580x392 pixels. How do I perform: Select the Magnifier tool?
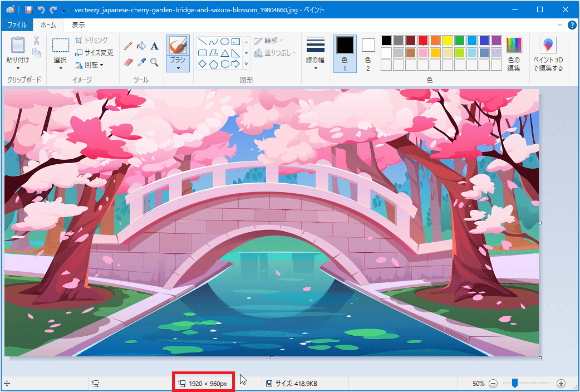pyautogui.click(x=154, y=62)
